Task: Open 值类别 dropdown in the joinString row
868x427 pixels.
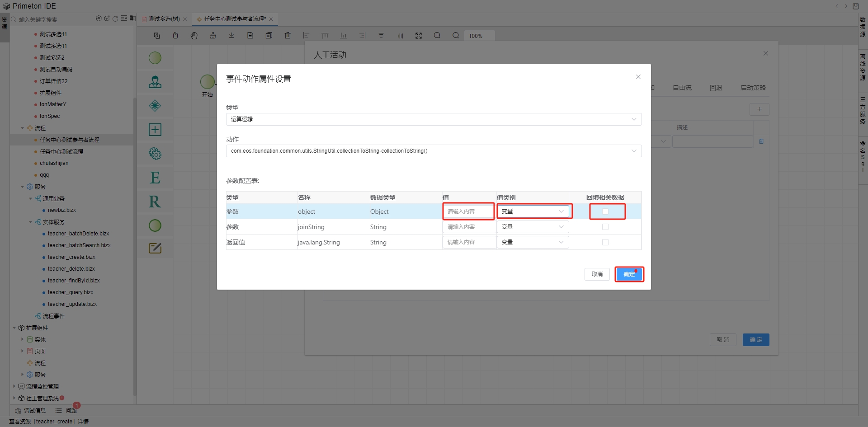Action: coord(533,227)
